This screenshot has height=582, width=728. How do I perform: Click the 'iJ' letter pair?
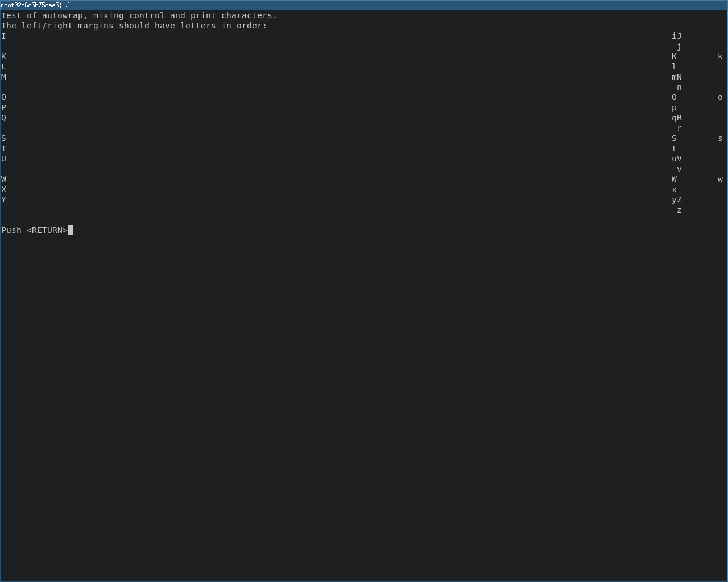point(677,36)
